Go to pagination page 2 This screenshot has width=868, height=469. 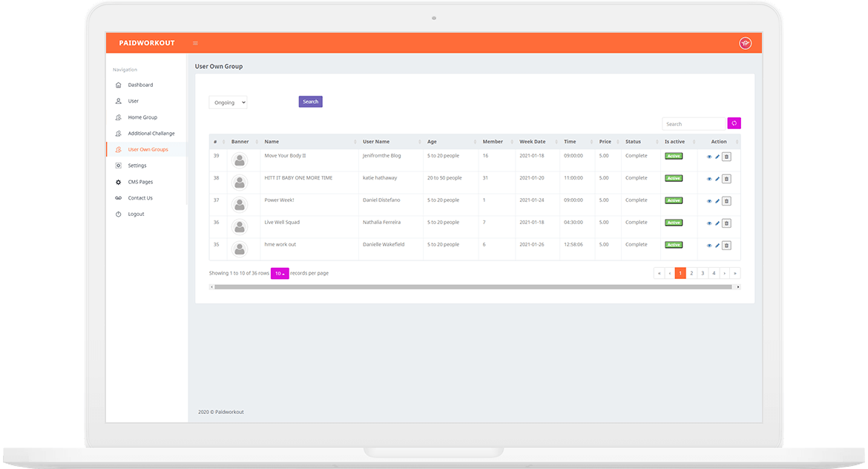coord(691,274)
